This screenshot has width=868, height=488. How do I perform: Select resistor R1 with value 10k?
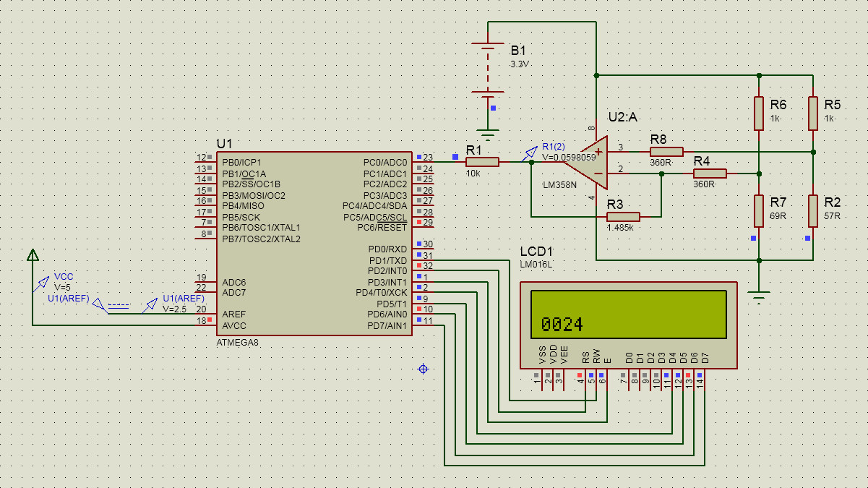(x=482, y=162)
